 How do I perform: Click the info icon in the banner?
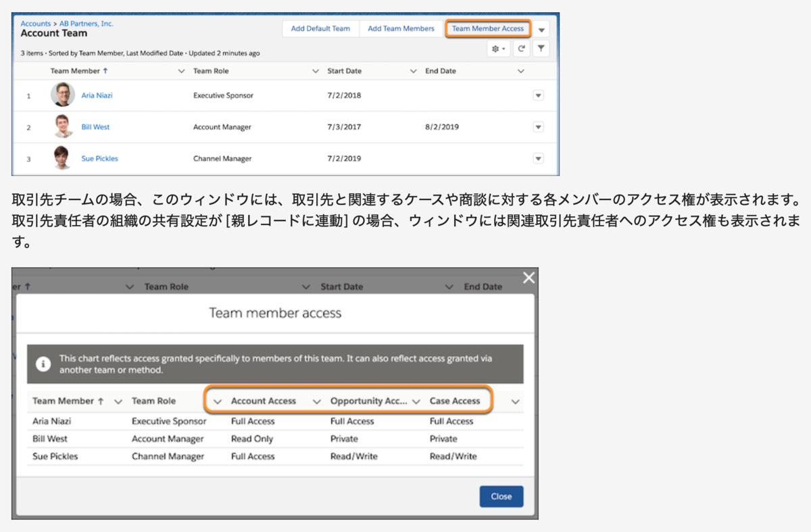[44, 364]
